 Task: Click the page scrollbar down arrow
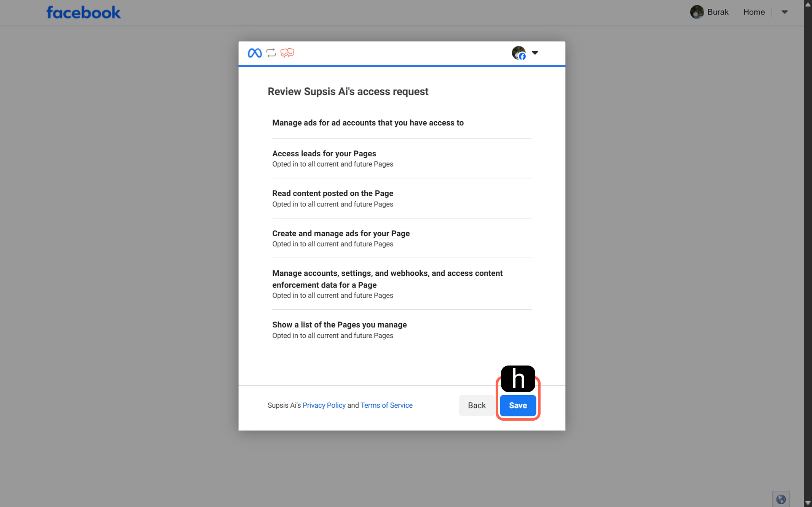point(808,503)
